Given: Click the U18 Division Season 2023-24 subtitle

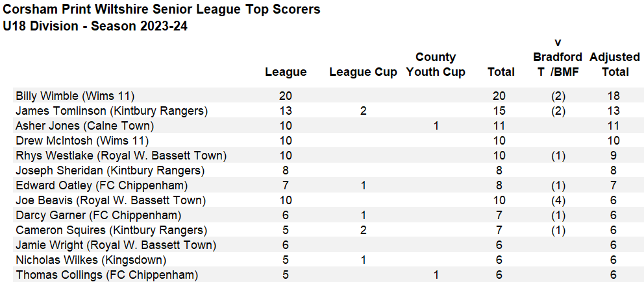Looking at the screenshot, I should click(x=95, y=26).
